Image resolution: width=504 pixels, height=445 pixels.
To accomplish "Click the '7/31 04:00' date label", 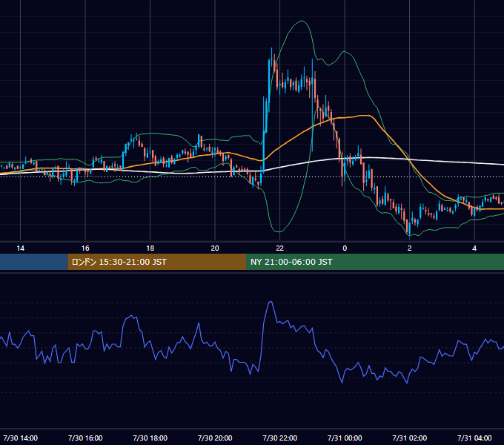I will 474,438.
